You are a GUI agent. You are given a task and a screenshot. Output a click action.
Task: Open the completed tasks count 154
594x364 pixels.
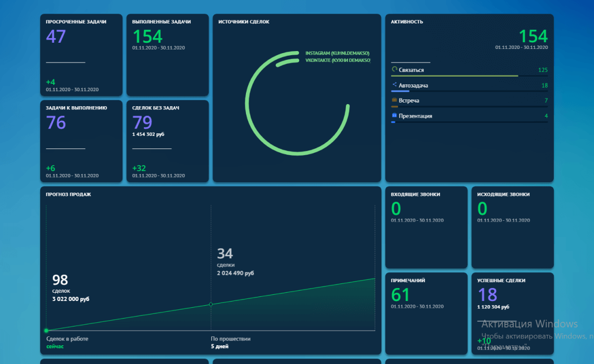pyautogui.click(x=147, y=37)
